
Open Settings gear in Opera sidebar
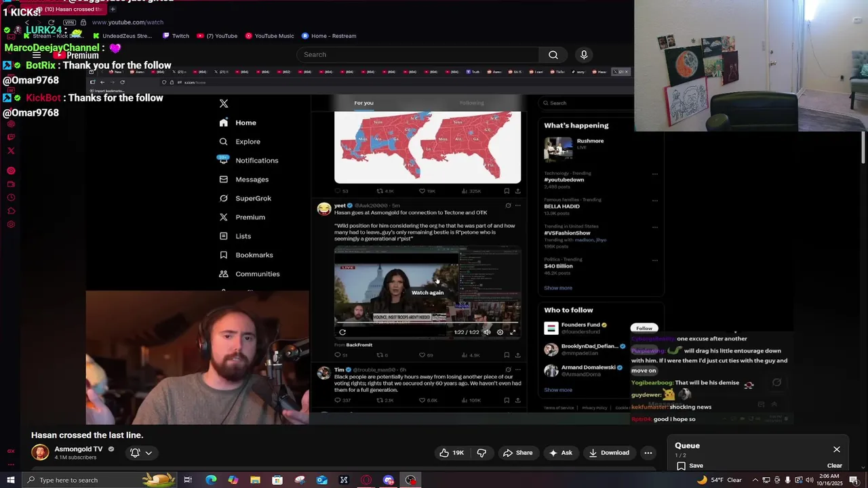coord(11,224)
